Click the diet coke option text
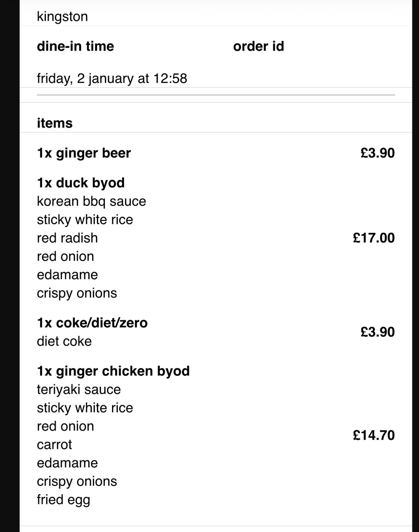This screenshot has height=532, width=419. coord(64,341)
